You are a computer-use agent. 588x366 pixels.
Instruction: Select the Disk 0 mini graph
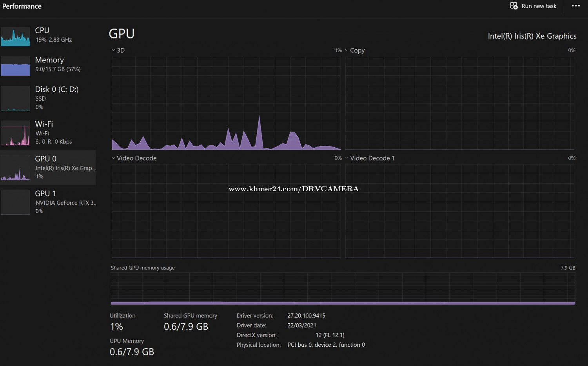click(15, 98)
